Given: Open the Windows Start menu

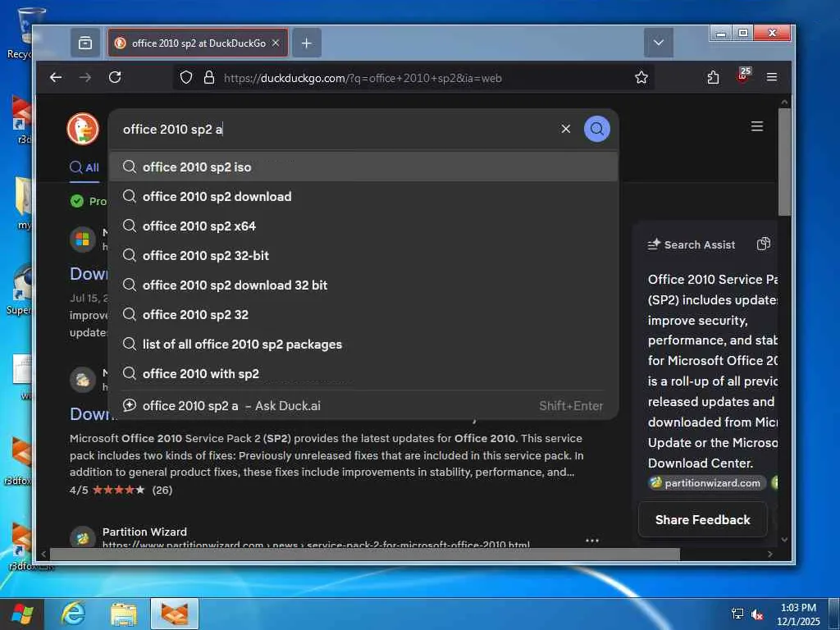Looking at the screenshot, I should (x=22, y=614).
